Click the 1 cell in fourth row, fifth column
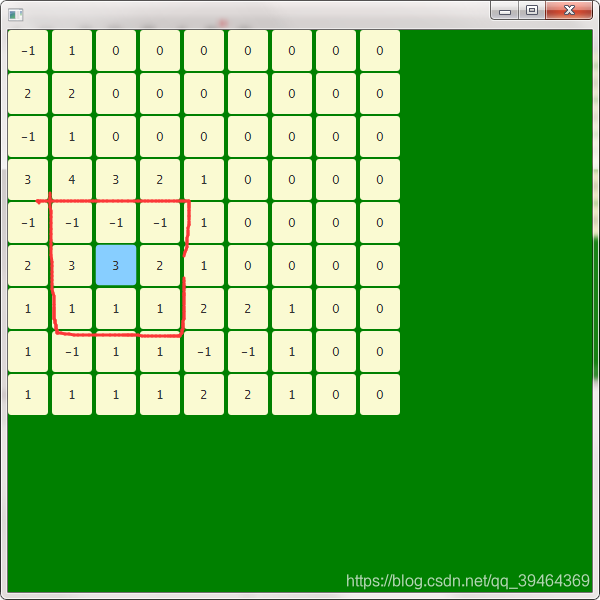Image resolution: width=600 pixels, height=600 pixels. click(x=204, y=179)
